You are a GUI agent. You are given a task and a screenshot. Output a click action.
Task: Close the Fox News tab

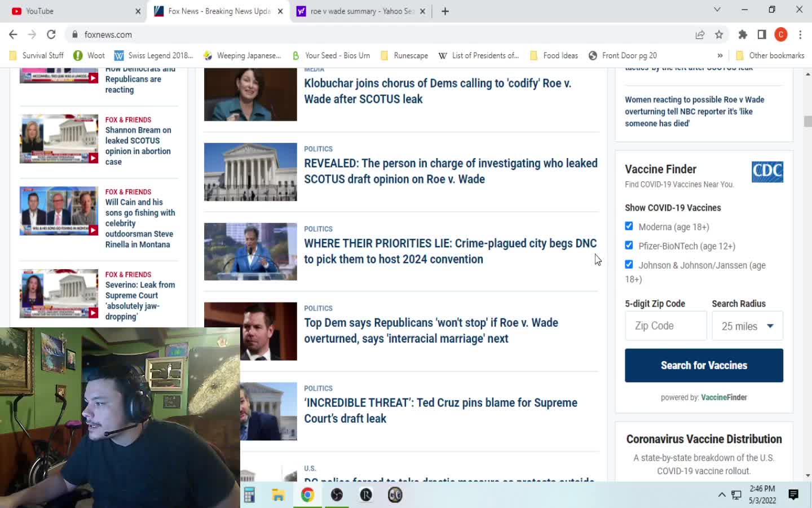click(280, 11)
